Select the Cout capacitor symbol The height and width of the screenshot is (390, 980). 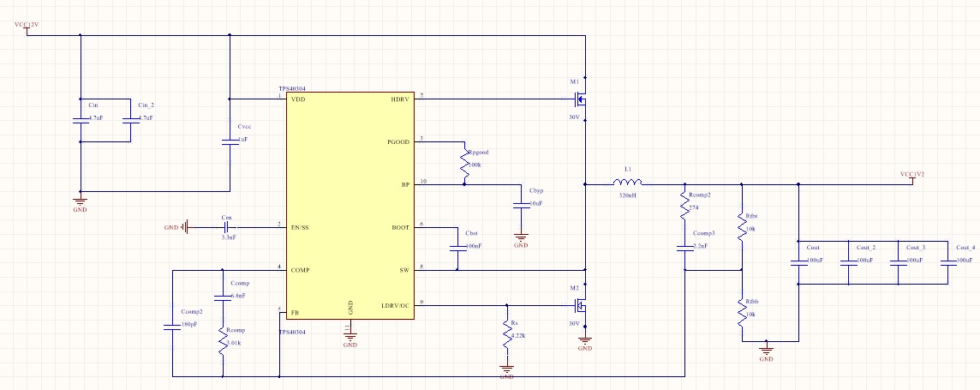[x=798, y=262]
